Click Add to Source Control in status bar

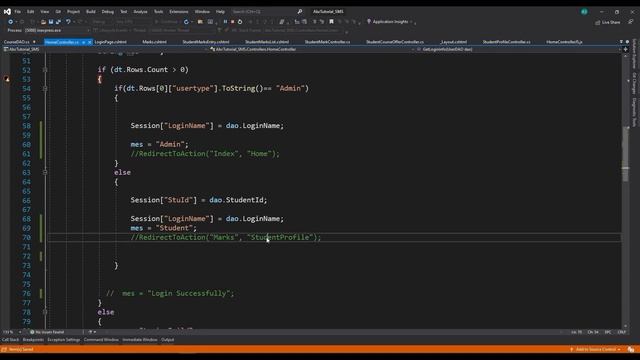click(595, 349)
